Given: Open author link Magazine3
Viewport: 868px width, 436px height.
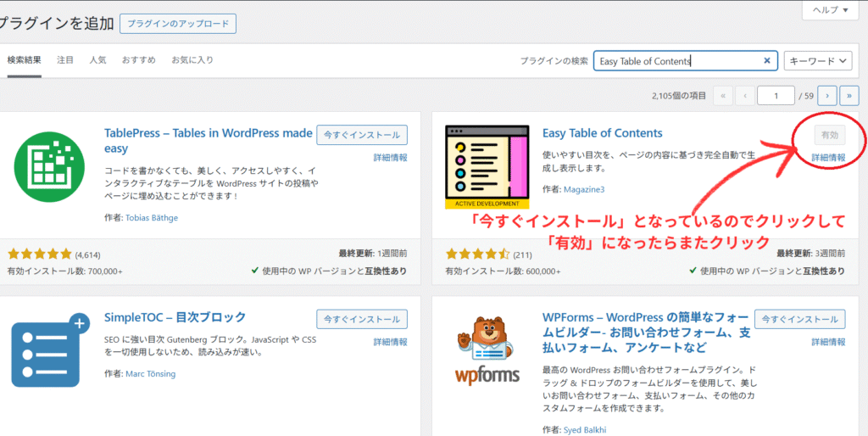Looking at the screenshot, I should pyautogui.click(x=584, y=189).
